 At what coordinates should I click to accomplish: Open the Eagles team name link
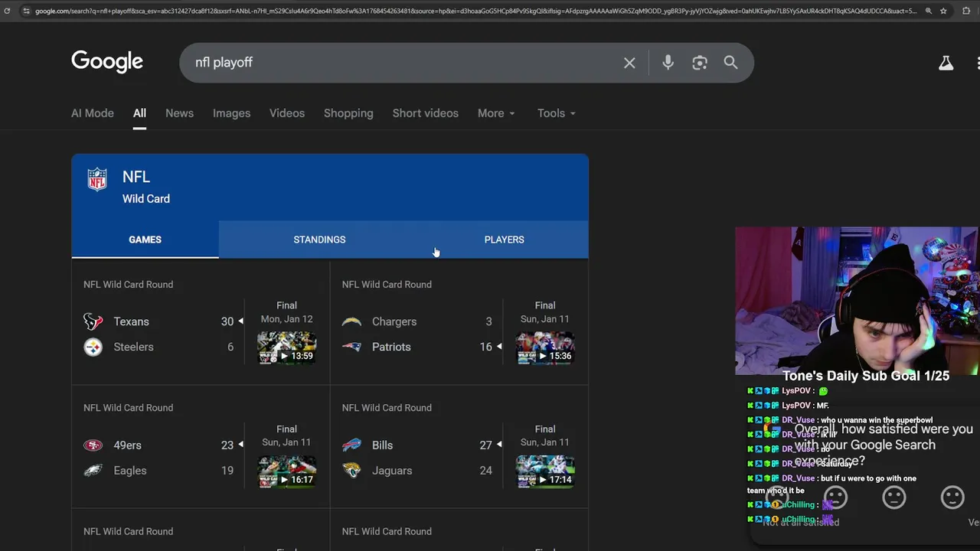129,471
